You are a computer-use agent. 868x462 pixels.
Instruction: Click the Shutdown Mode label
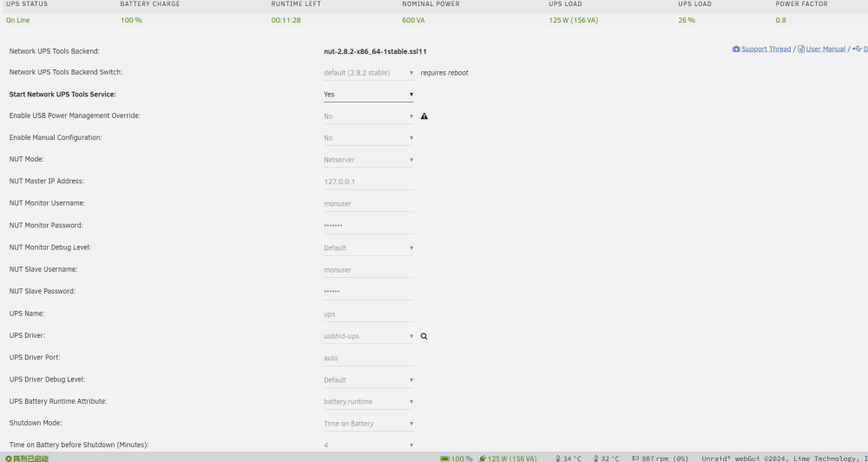coord(36,423)
